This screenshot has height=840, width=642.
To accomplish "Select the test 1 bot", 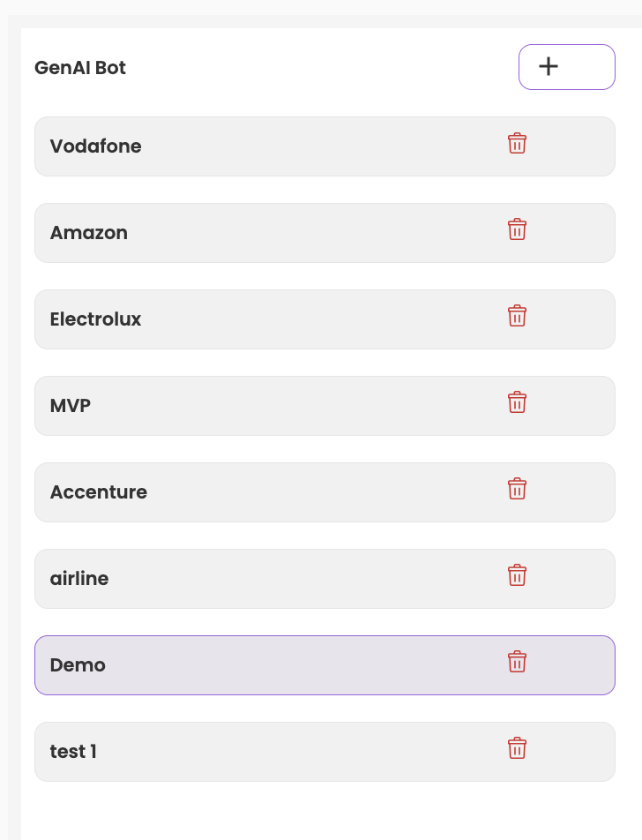I will (265, 752).
